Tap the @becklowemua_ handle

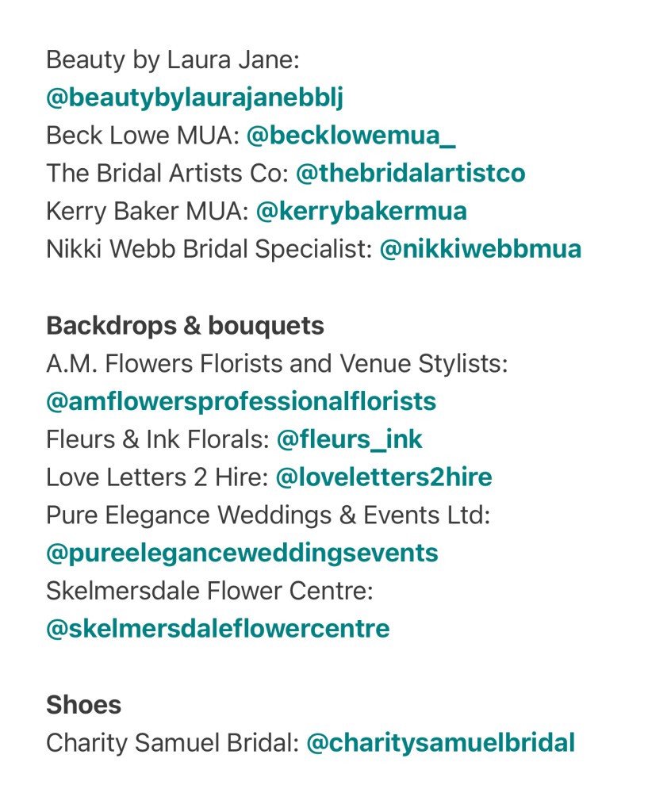coord(351,136)
